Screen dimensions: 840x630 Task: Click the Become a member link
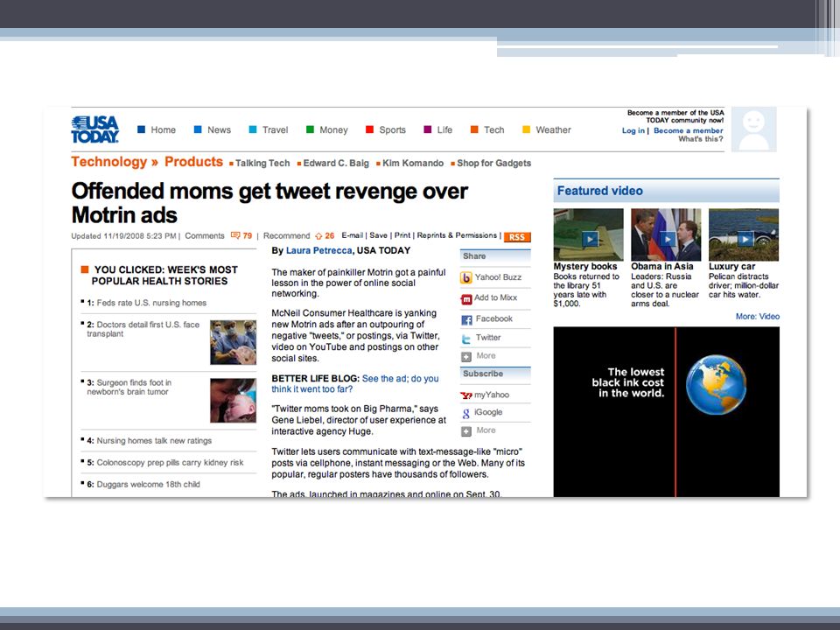click(x=688, y=130)
